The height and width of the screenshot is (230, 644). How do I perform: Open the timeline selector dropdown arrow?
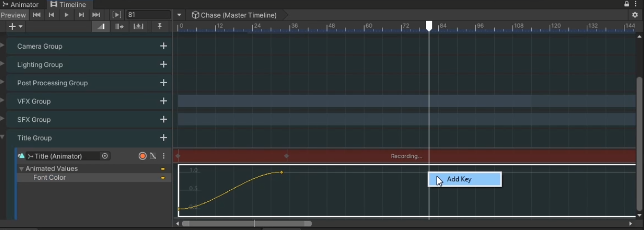pos(179,15)
